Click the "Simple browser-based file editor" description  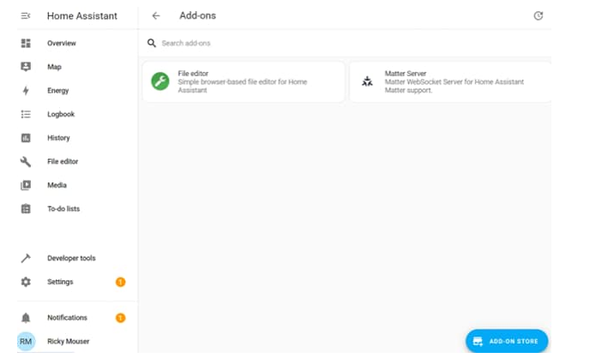coord(243,86)
